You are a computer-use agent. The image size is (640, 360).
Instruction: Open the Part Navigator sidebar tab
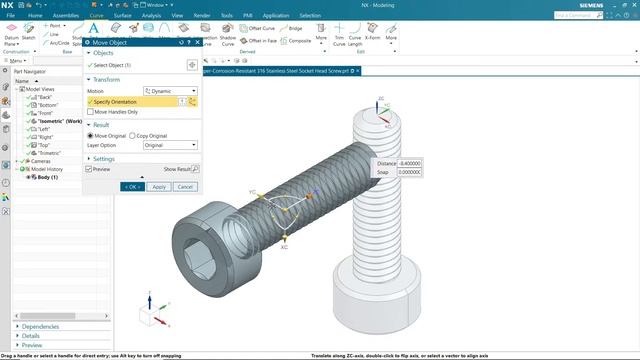[x=6, y=115]
